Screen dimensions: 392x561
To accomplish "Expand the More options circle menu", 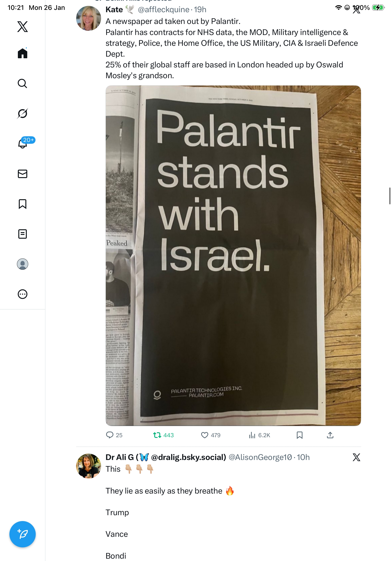I will click(x=23, y=294).
